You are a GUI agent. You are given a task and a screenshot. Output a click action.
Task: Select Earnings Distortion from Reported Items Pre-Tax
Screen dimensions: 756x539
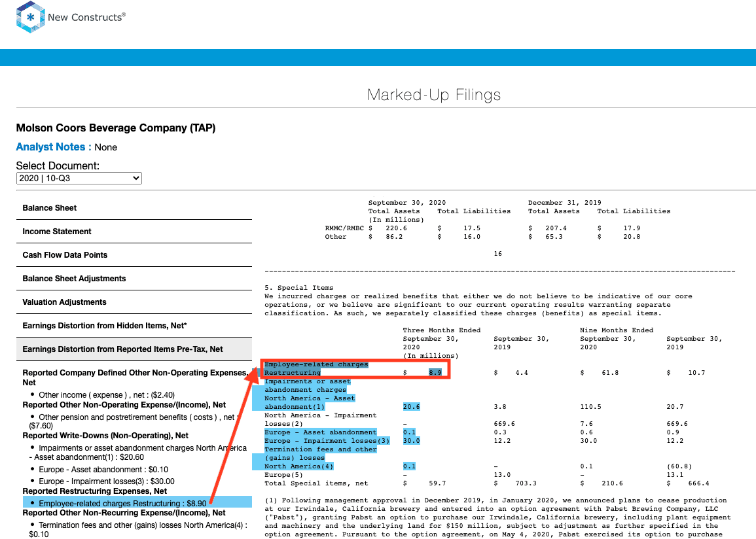(x=134, y=350)
